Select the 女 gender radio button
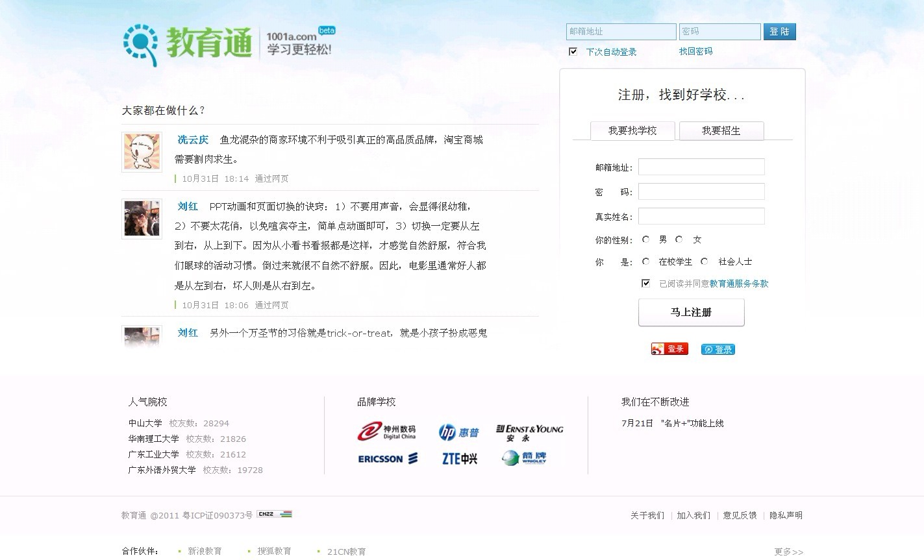 pos(679,239)
